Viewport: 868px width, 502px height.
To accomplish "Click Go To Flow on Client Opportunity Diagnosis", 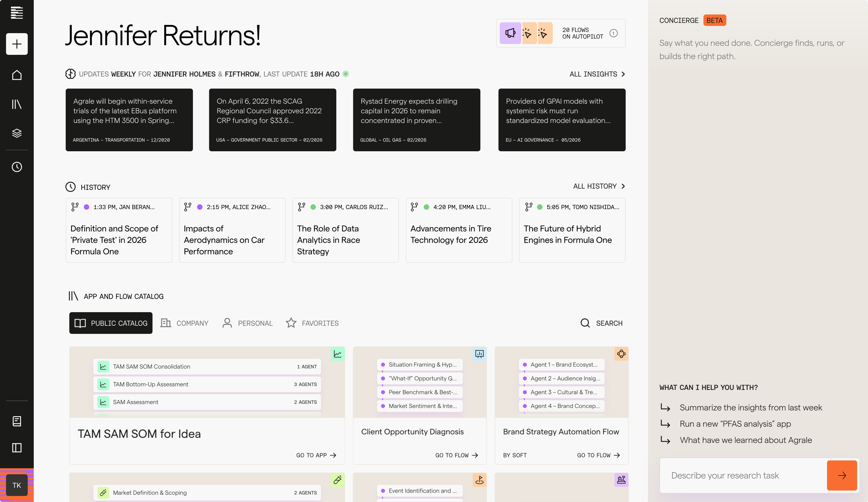I will click(x=457, y=455).
